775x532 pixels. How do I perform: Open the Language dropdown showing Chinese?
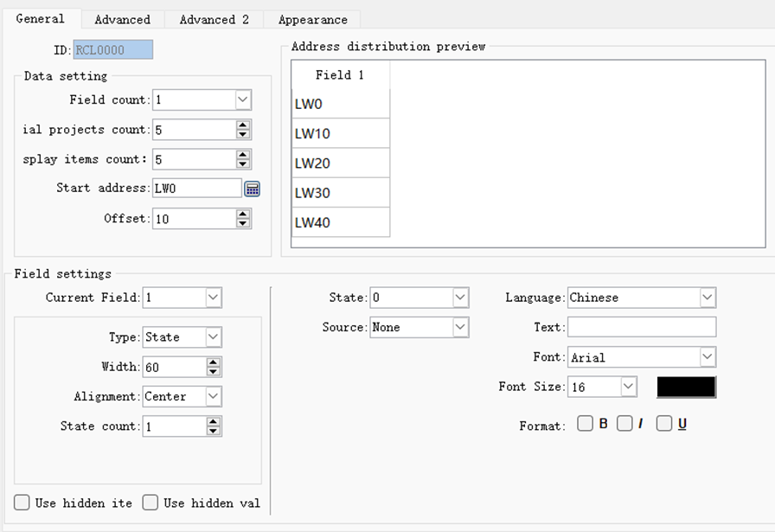point(708,298)
